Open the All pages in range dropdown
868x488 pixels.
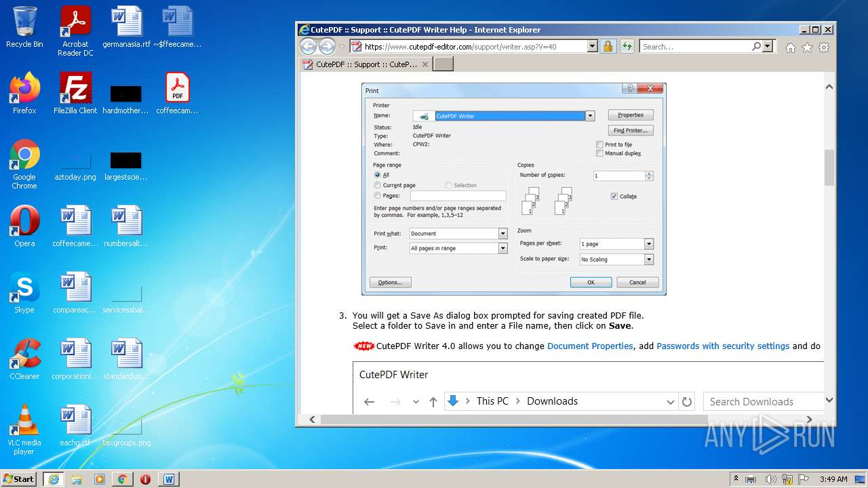coord(502,248)
